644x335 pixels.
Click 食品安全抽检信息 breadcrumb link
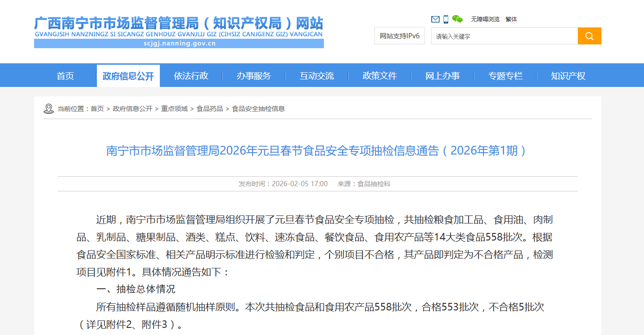coord(258,109)
